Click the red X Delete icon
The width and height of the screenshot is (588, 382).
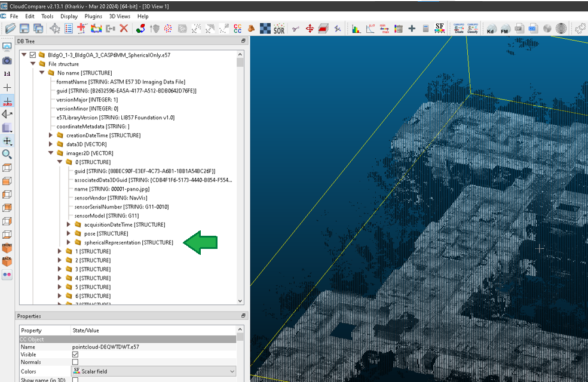pyautogui.click(x=124, y=28)
